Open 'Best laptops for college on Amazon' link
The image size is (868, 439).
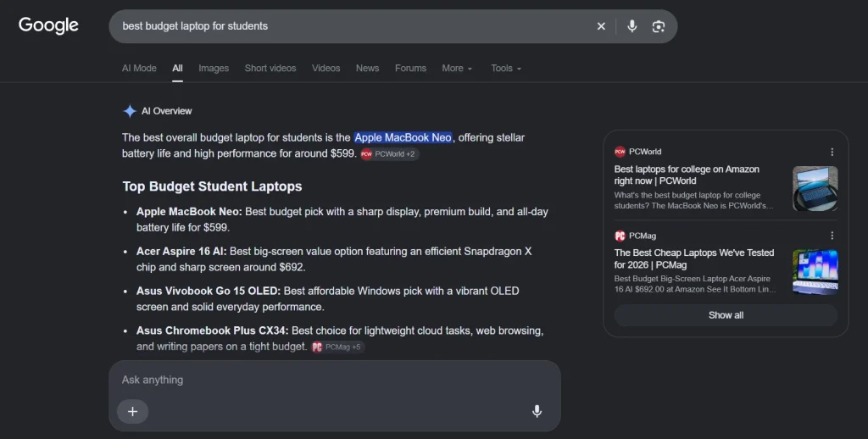pos(687,175)
